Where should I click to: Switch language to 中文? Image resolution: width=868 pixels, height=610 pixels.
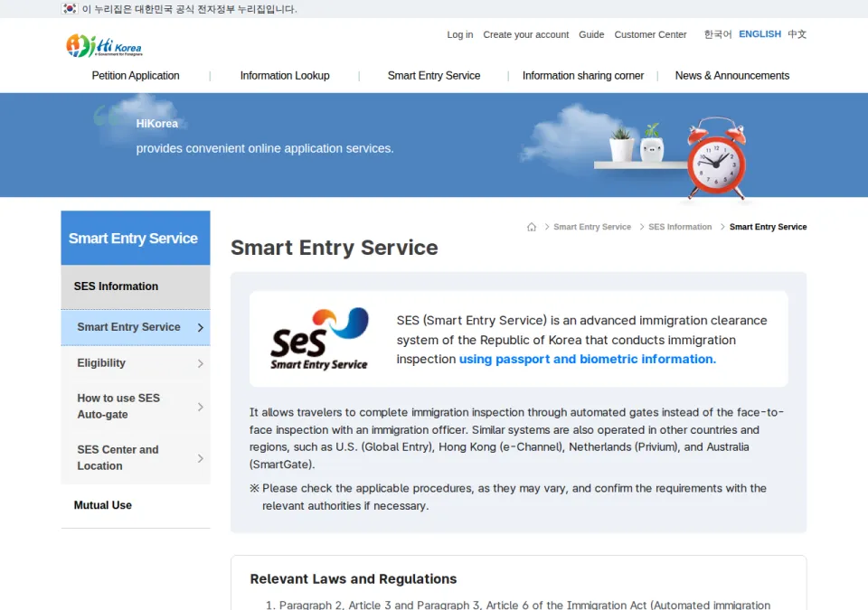tap(797, 34)
